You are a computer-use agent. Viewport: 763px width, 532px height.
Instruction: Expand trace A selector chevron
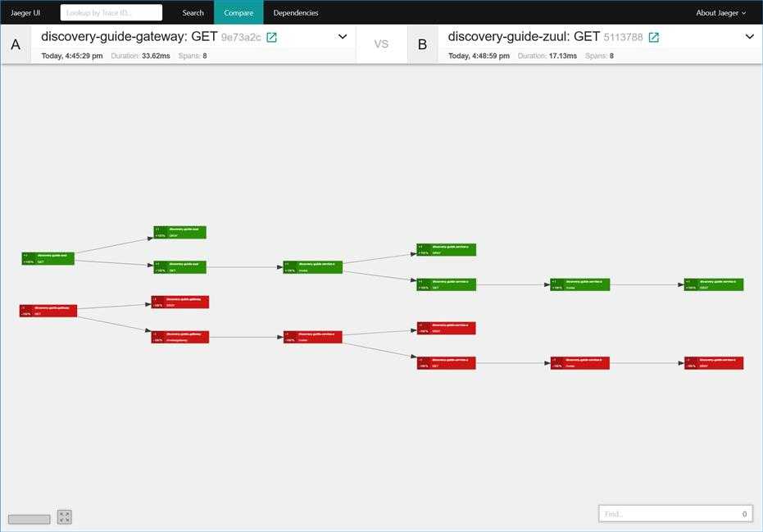(343, 37)
